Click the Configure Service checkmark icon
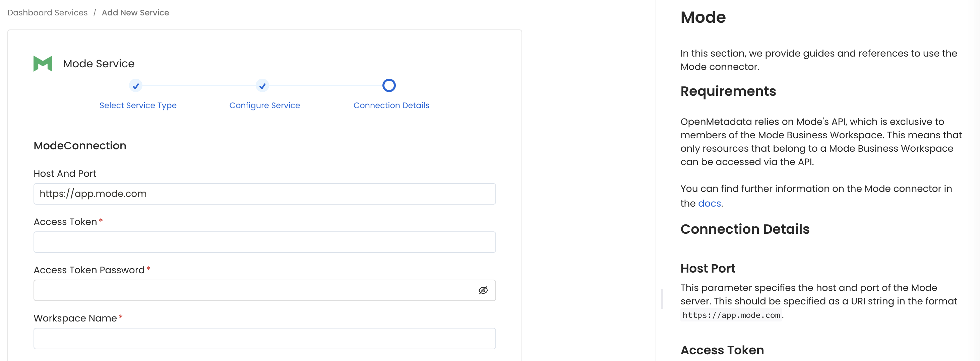This screenshot has width=980, height=361. tap(262, 86)
